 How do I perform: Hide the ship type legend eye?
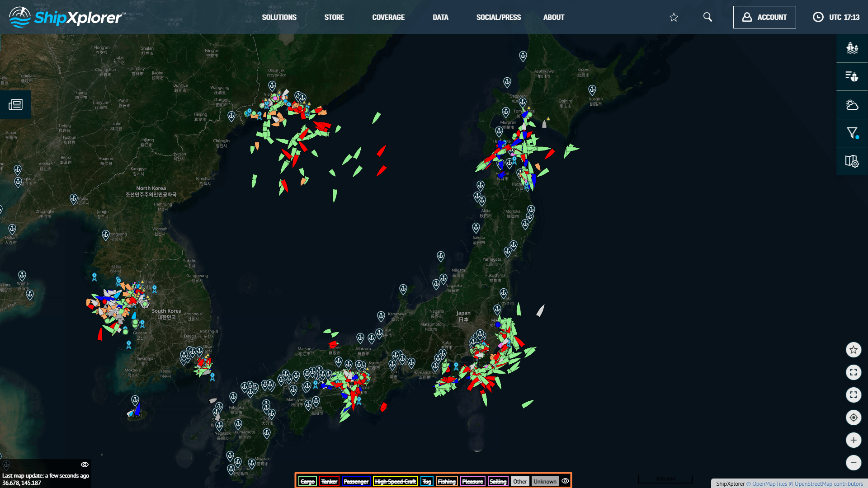[x=565, y=481]
